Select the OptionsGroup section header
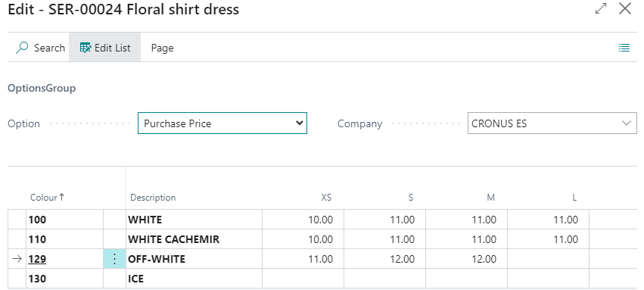Image resolution: width=644 pixels, height=290 pixels. pyautogui.click(x=42, y=89)
